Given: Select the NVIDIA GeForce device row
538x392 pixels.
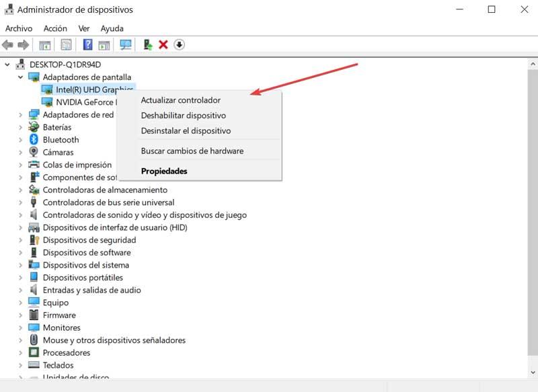Looking at the screenshot, I should [79, 102].
